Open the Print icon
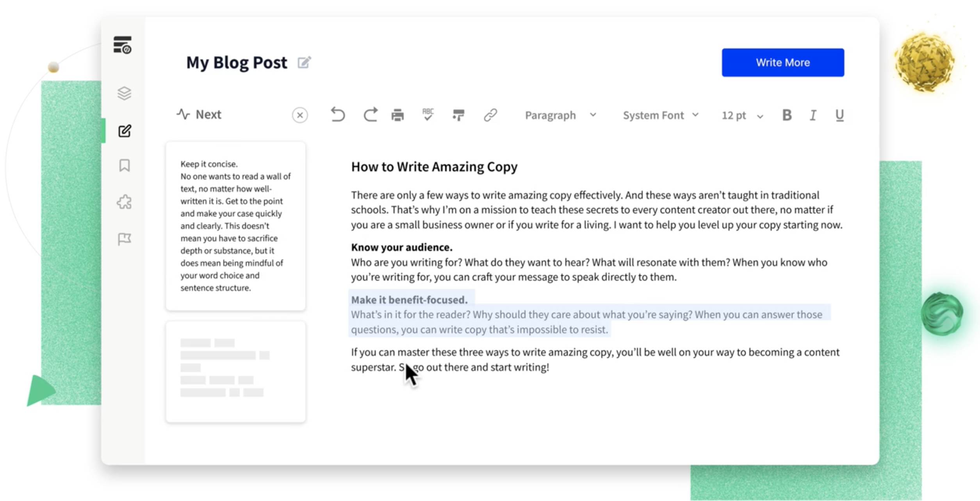The width and height of the screenshot is (980, 501). click(x=398, y=115)
